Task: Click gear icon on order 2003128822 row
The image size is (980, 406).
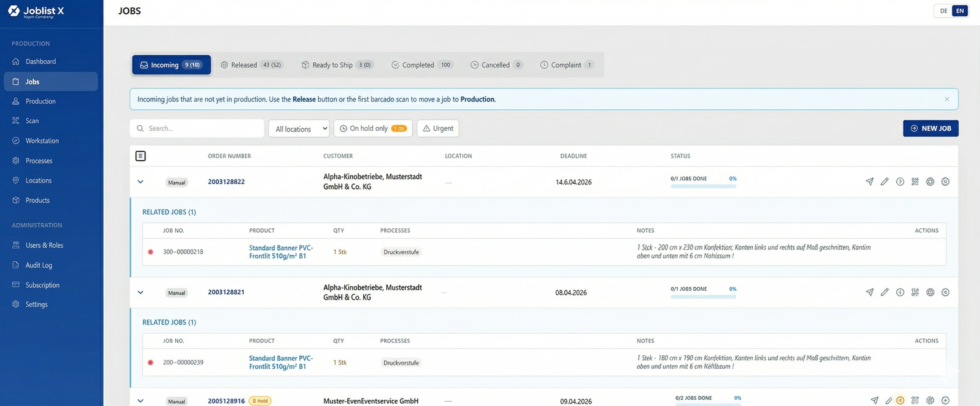Action: coord(945,182)
